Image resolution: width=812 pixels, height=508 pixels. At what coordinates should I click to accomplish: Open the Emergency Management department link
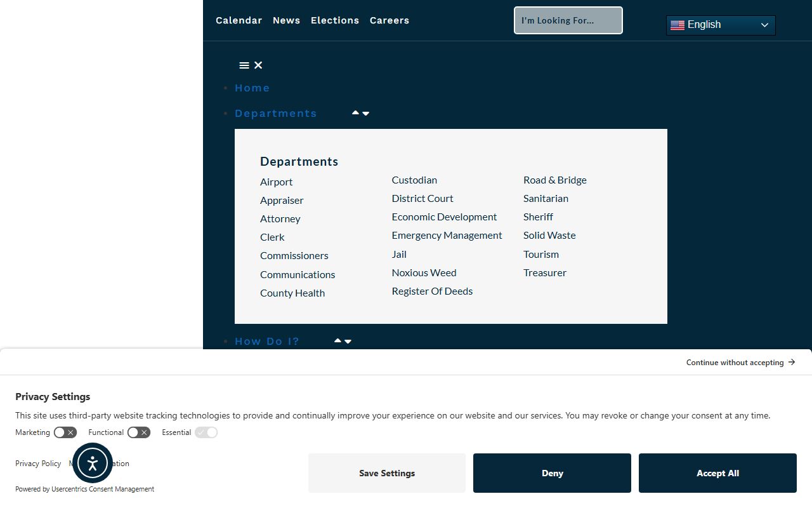click(x=447, y=235)
